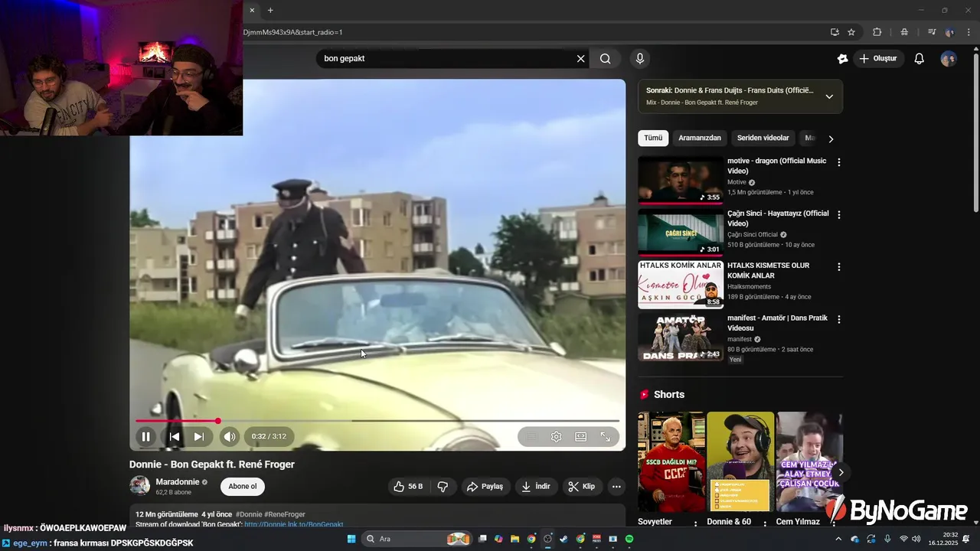
Task: Open File Explorer from taskbar
Action: 514,539
